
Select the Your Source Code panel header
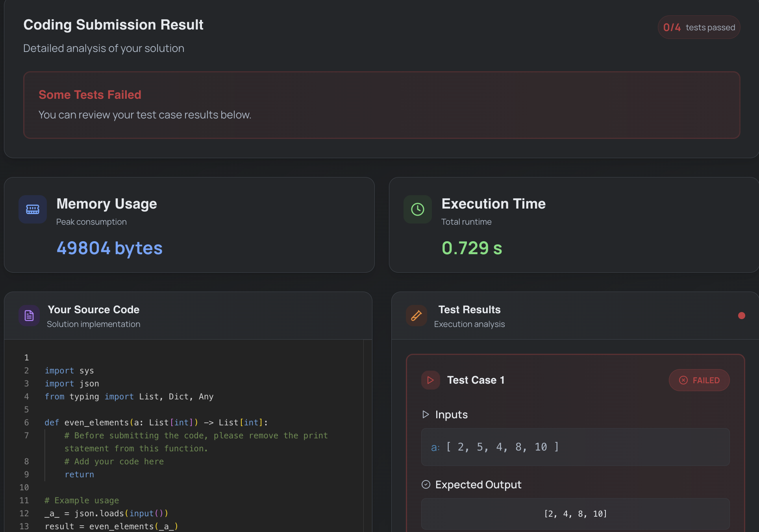(93, 310)
